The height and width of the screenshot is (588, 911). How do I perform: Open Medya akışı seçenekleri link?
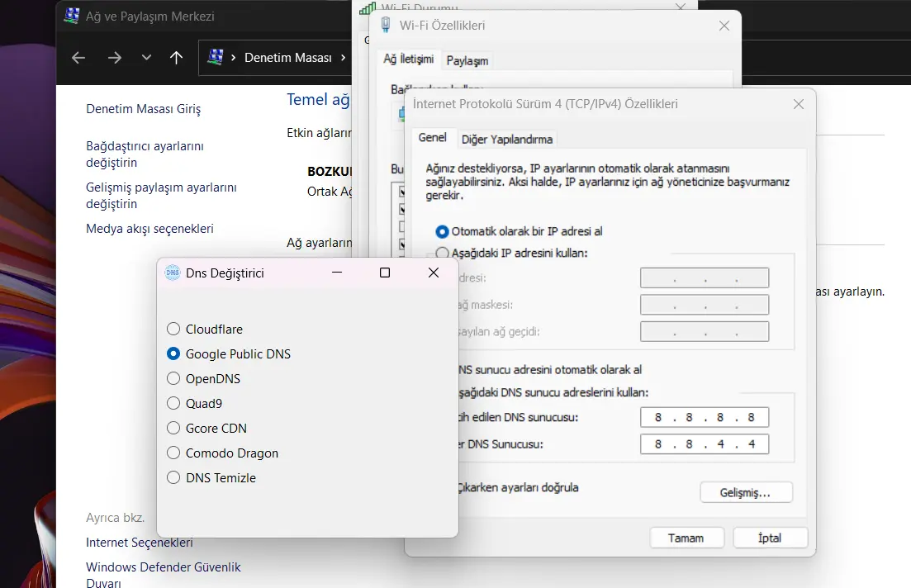tap(149, 228)
